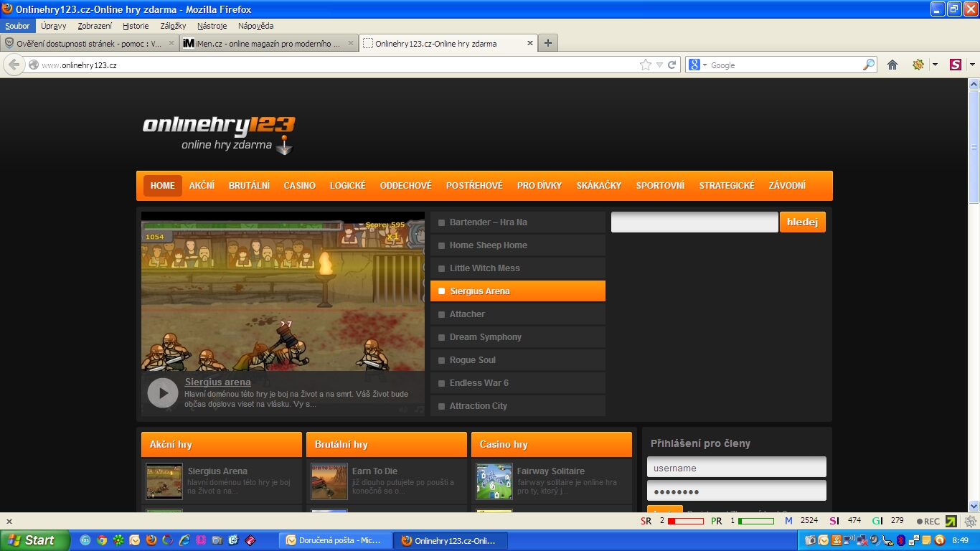The height and width of the screenshot is (551, 980).
Task: Open ICQ green flower quick launch icon
Action: tap(118, 540)
